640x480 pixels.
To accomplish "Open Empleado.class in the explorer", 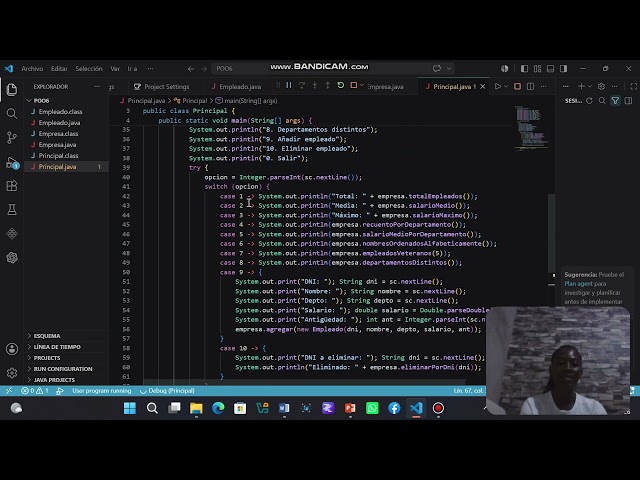I will [x=60, y=111].
